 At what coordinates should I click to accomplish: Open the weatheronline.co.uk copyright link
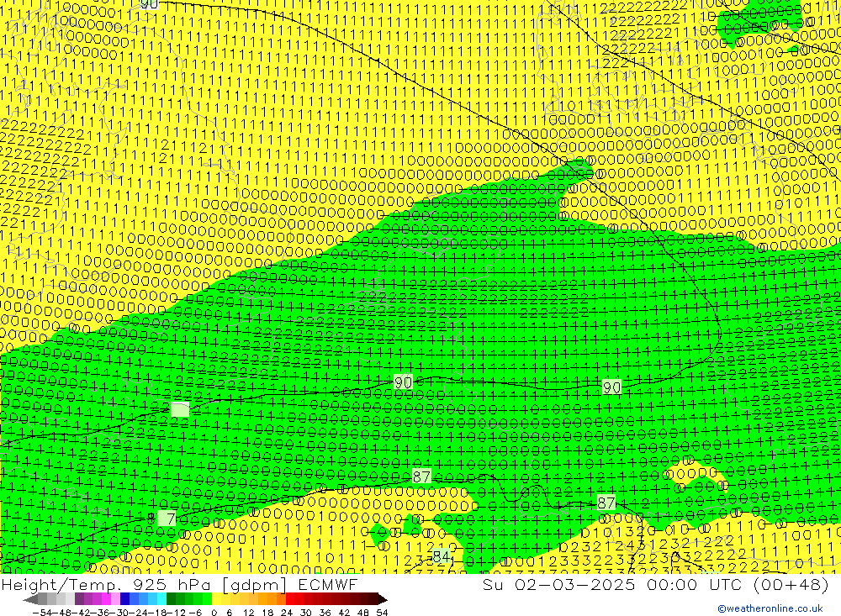pos(770,608)
